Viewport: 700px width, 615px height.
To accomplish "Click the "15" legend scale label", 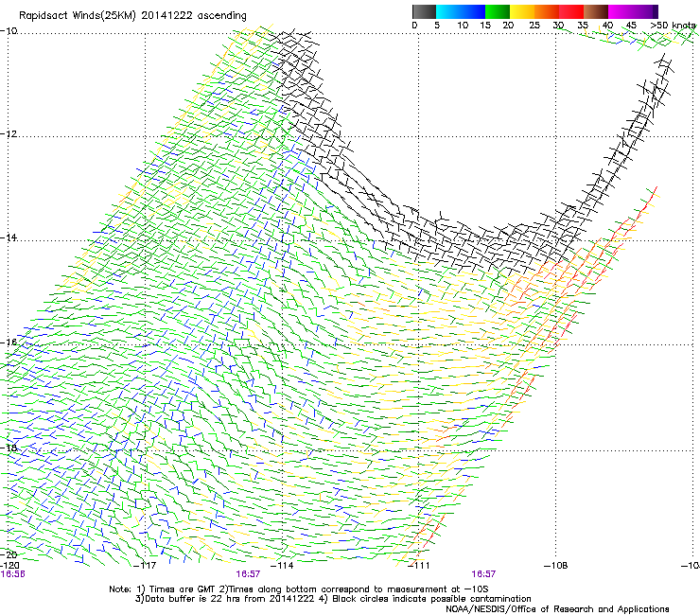I will coord(485,26).
